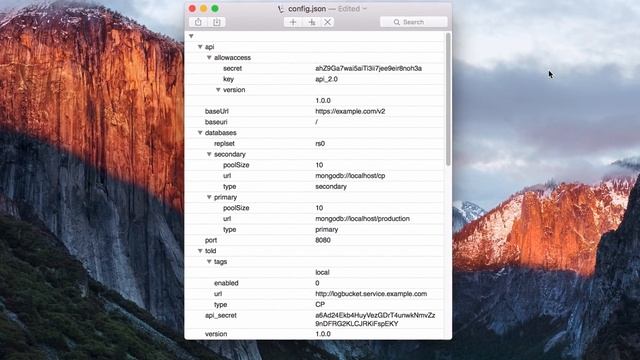640x360 pixels.
Task: Click the config.json window title text
Action: [x=307, y=9]
